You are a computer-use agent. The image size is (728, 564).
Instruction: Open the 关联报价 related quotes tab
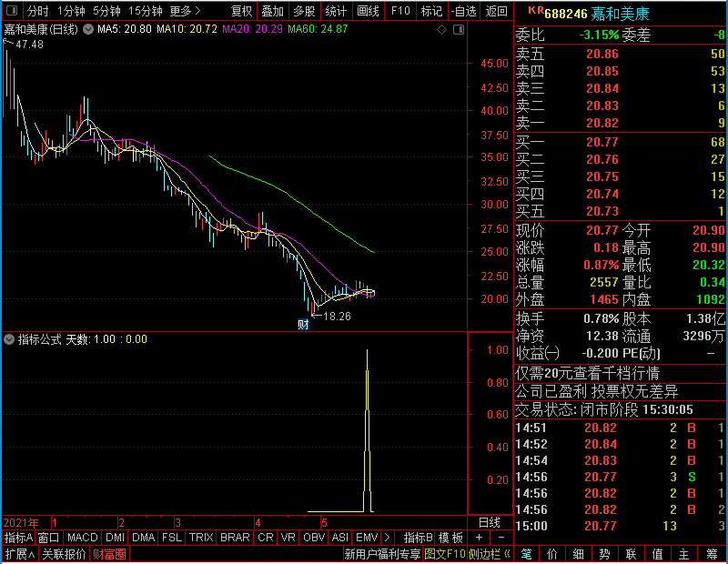64,554
